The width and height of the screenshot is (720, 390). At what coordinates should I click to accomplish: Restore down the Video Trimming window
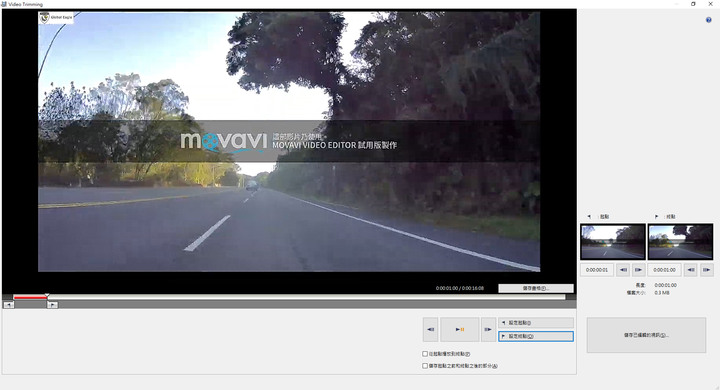693,4
